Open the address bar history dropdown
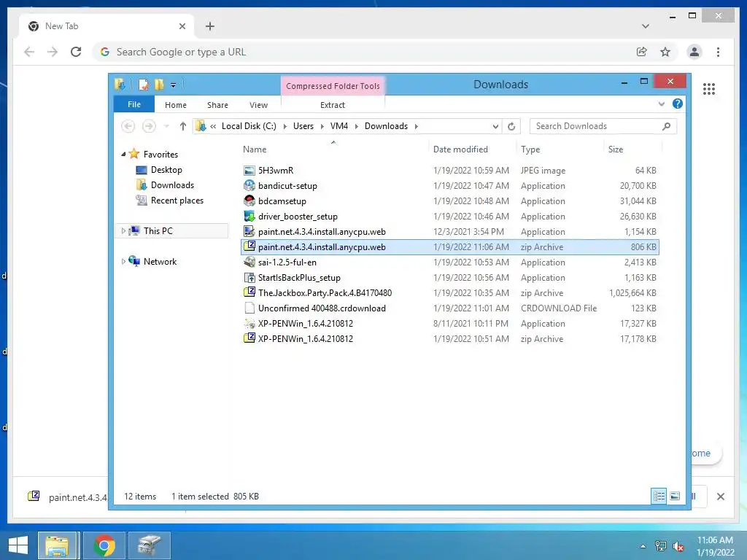The image size is (747, 560). pos(495,126)
